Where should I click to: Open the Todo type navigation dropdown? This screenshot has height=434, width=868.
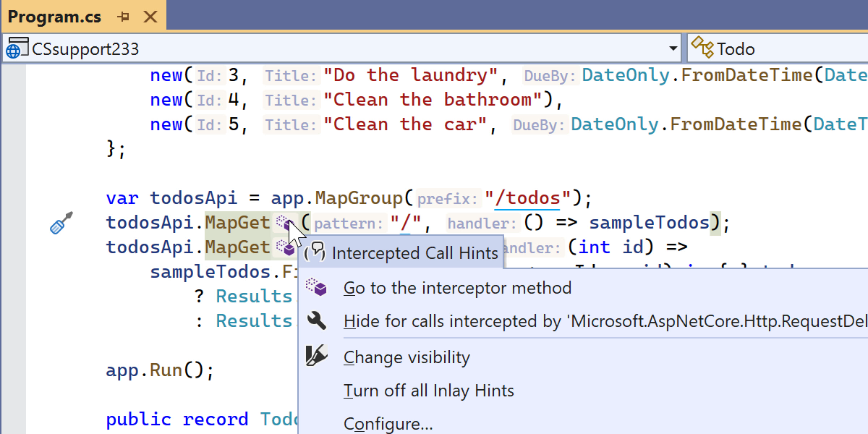click(x=781, y=48)
